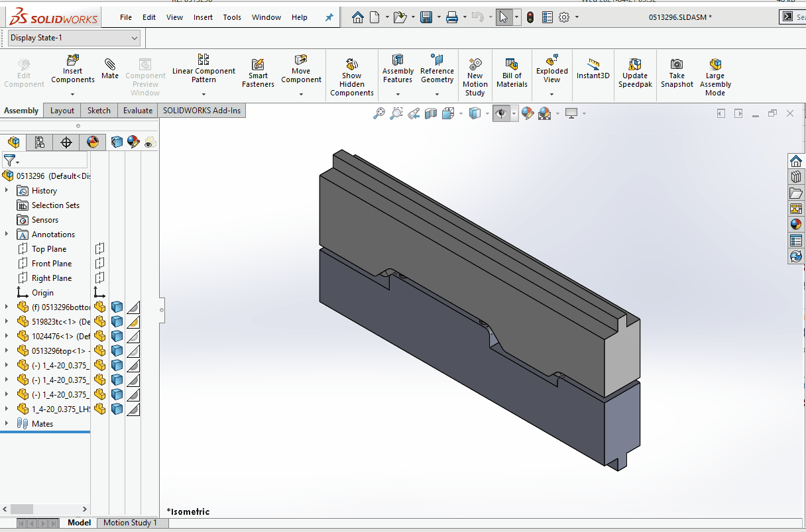806x532 pixels.
Task: Click the feature tree horizontal scrollbar thumb
Action: [x=21, y=509]
